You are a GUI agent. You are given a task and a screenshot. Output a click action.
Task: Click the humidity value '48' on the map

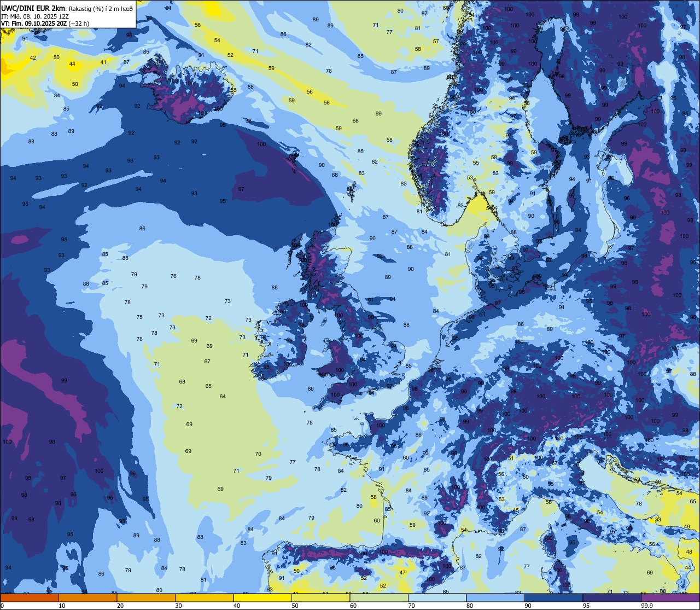(689, 552)
